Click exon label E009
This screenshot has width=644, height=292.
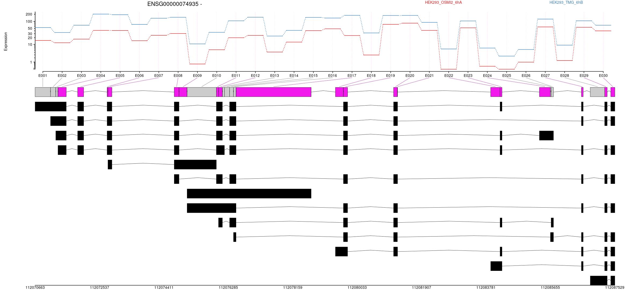tap(197, 76)
